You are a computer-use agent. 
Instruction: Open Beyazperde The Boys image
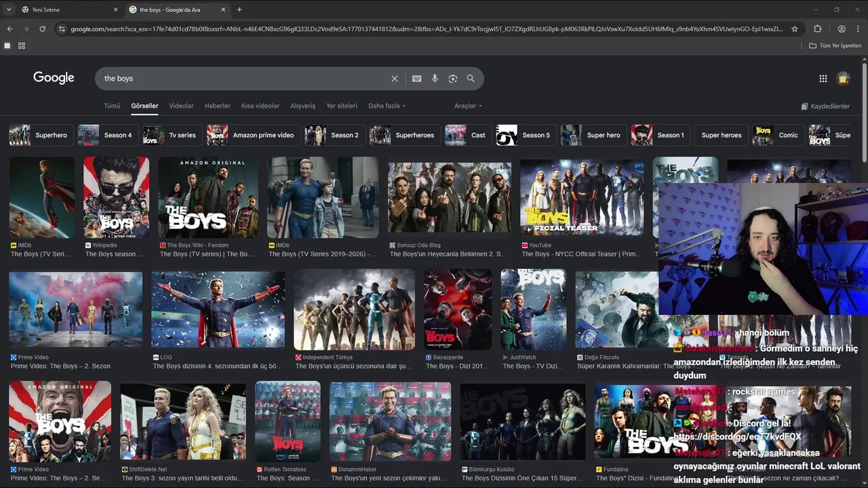click(458, 309)
